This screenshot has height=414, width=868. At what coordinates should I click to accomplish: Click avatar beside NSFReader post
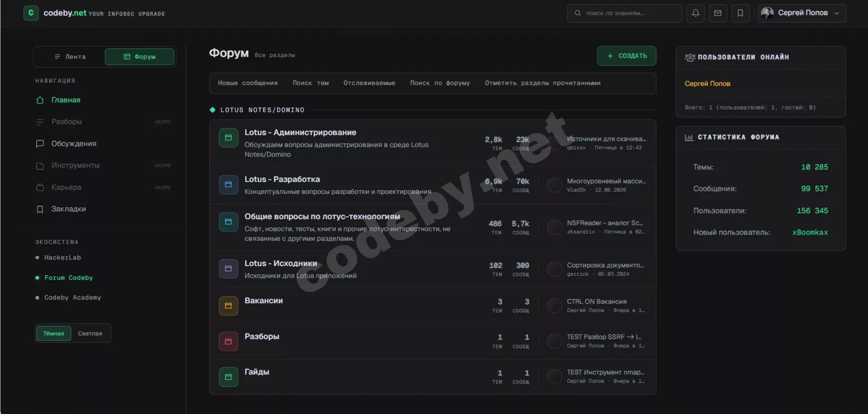point(554,227)
